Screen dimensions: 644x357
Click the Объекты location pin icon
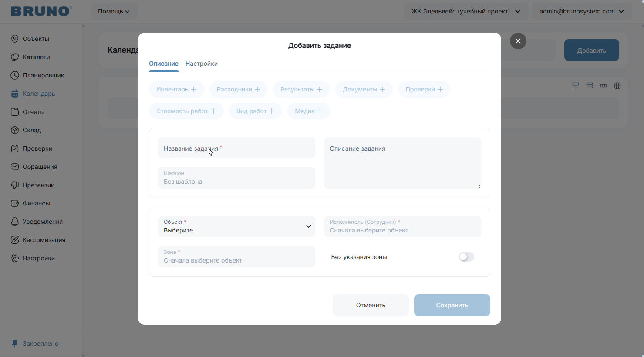[15, 39]
